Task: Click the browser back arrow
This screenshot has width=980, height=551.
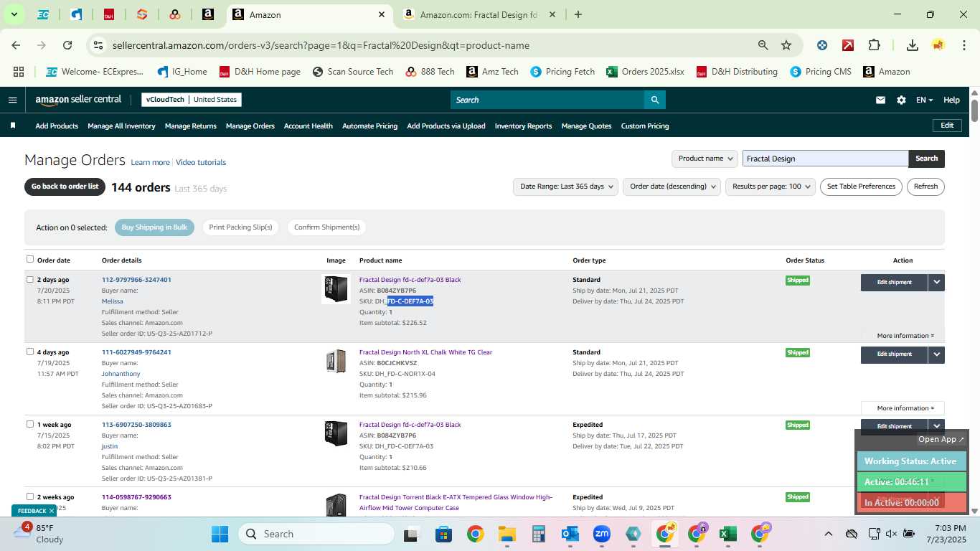Action: click(16, 45)
